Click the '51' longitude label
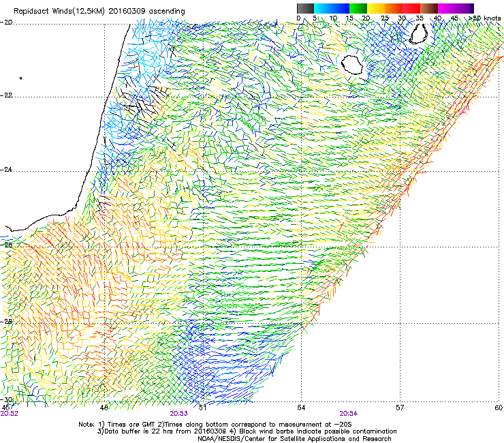The image size is (504, 443). click(202, 408)
